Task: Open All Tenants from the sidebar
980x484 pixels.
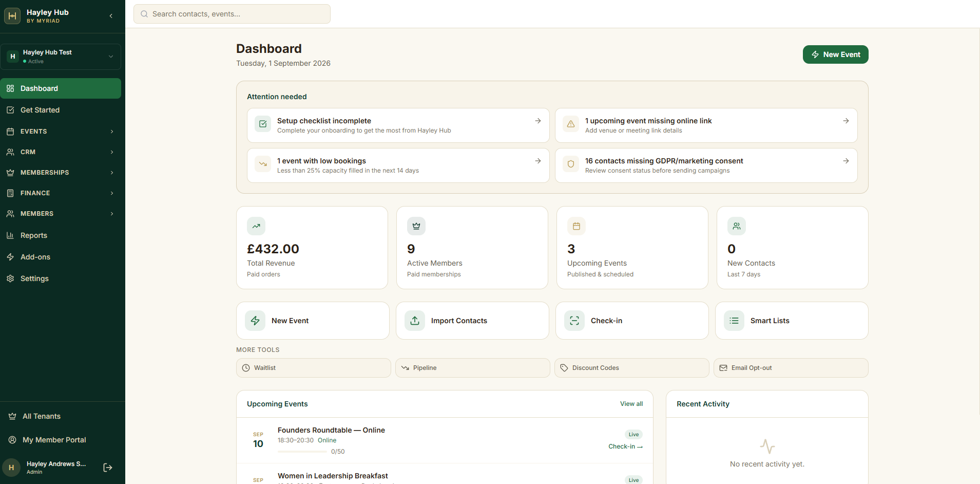Action: [x=61, y=416]
